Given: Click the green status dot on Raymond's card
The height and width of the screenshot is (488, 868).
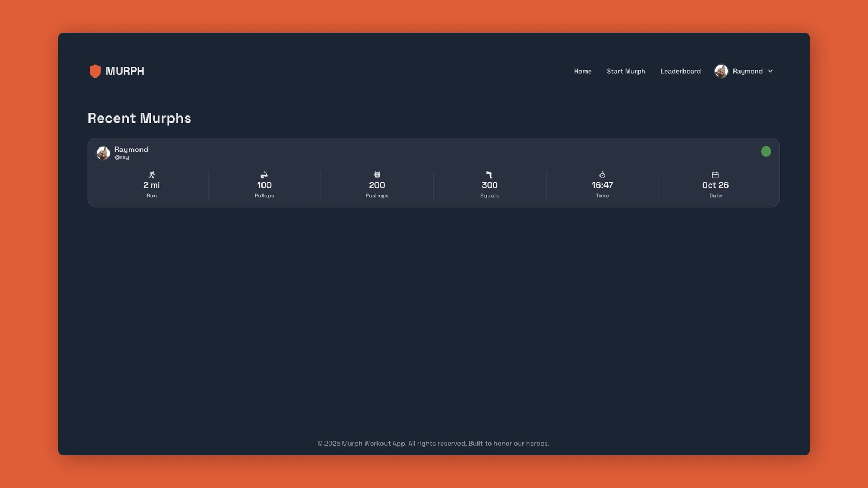Looking at the screenshot, I should coord(765,152).
